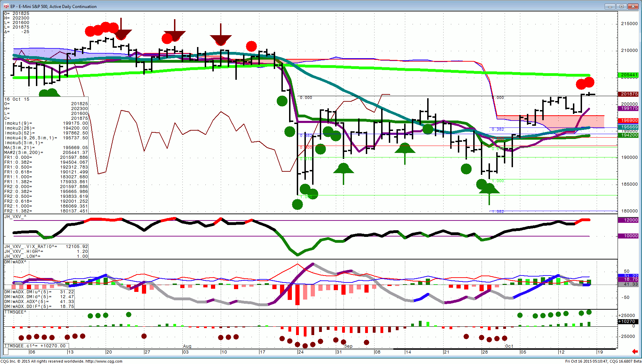The height and width of the screenshot is (364, 642).
Task: Click the Imoku2(26)= value row
Action: 46,128
